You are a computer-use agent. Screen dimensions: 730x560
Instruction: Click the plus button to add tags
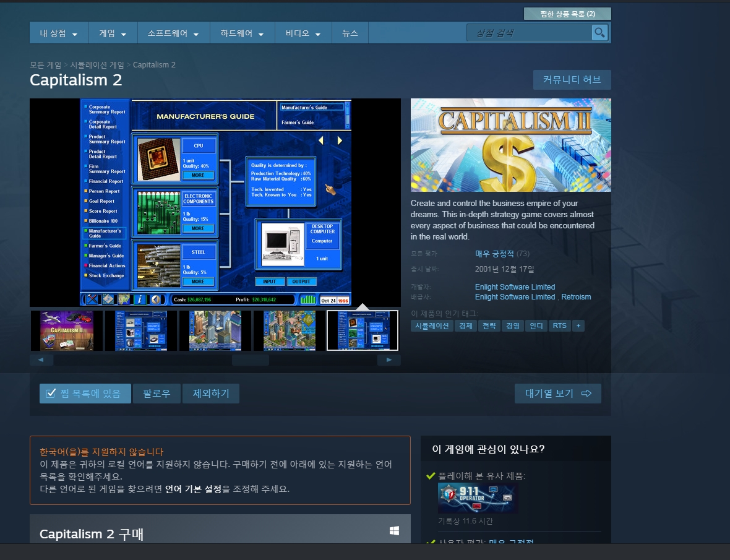pyautogui.click(x=578, y=326)
